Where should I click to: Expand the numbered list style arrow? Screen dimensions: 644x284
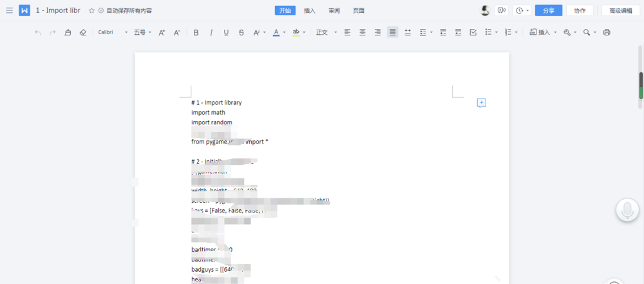tap(516, 32)
